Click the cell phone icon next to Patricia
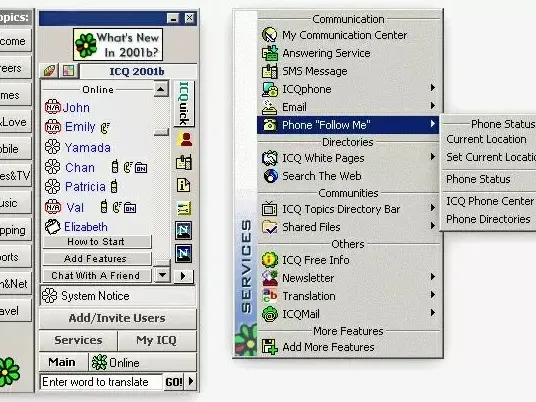Screen dimensions: 536x402 pos(114,187)
